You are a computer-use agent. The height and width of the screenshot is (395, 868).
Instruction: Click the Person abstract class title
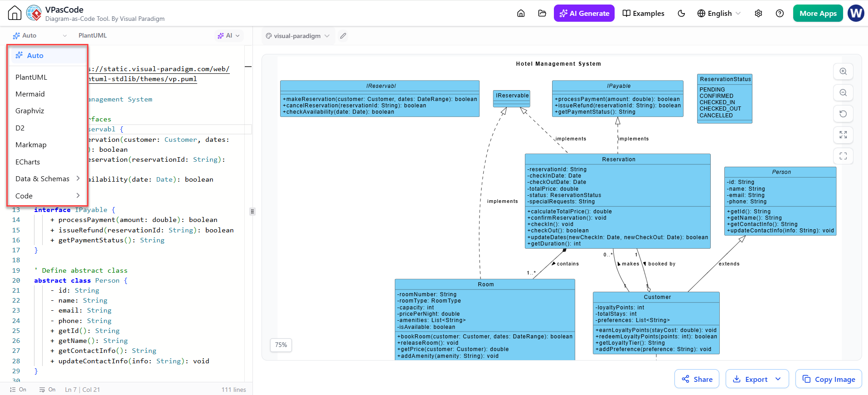click(x=781, y=172)
